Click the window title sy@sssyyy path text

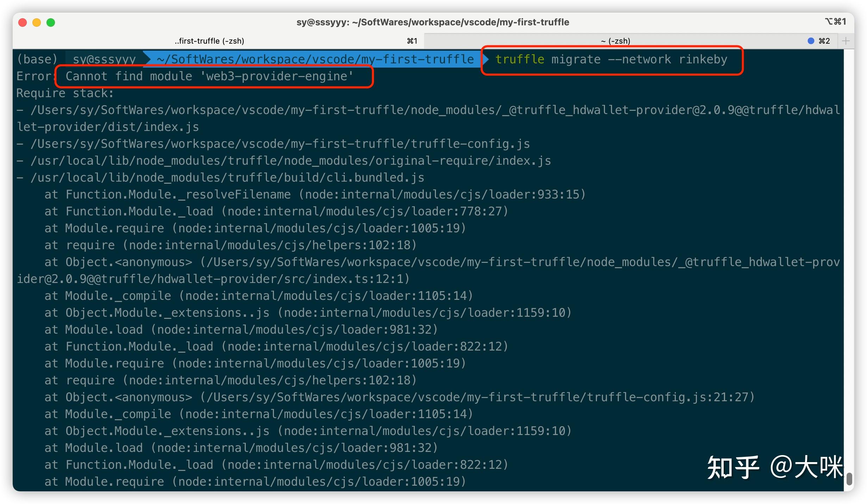click(x=432, y=22)
